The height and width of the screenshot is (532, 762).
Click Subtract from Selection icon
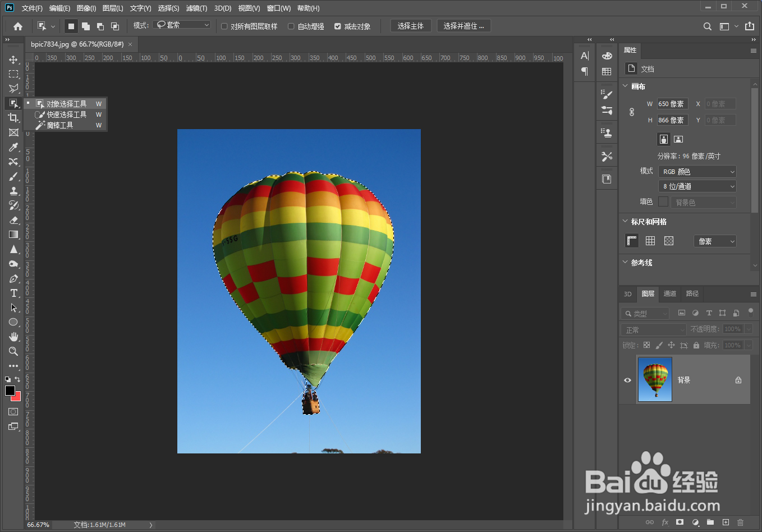(100, 26)
